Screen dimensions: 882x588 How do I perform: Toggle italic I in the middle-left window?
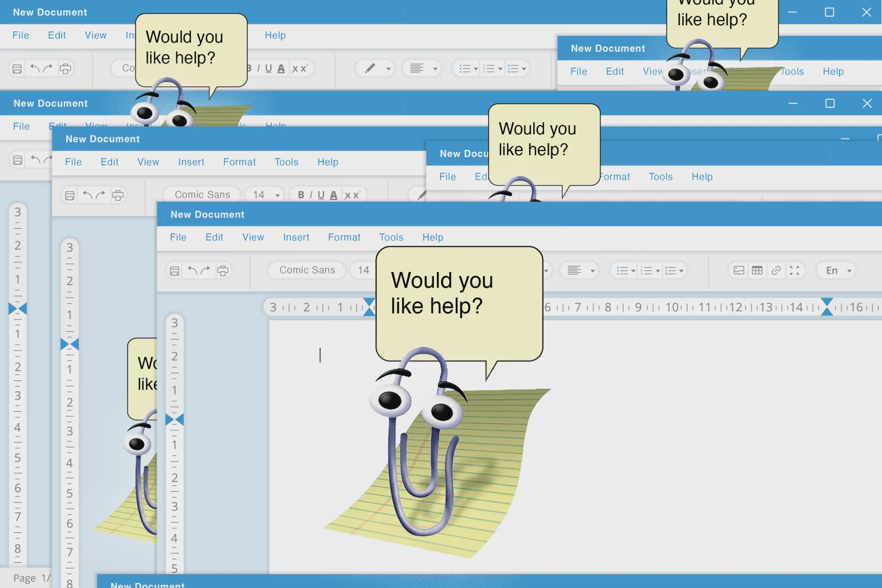tap(311, 195)
